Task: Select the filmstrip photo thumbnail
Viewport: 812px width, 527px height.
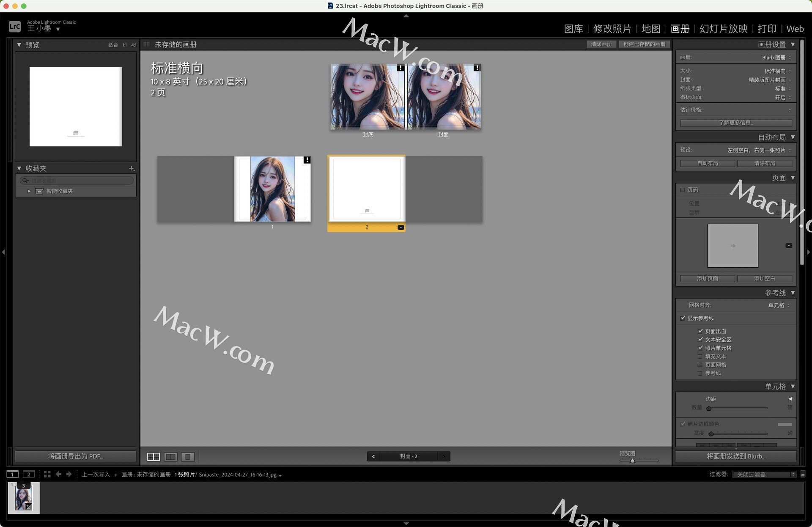Action: (x=24, y=499)
